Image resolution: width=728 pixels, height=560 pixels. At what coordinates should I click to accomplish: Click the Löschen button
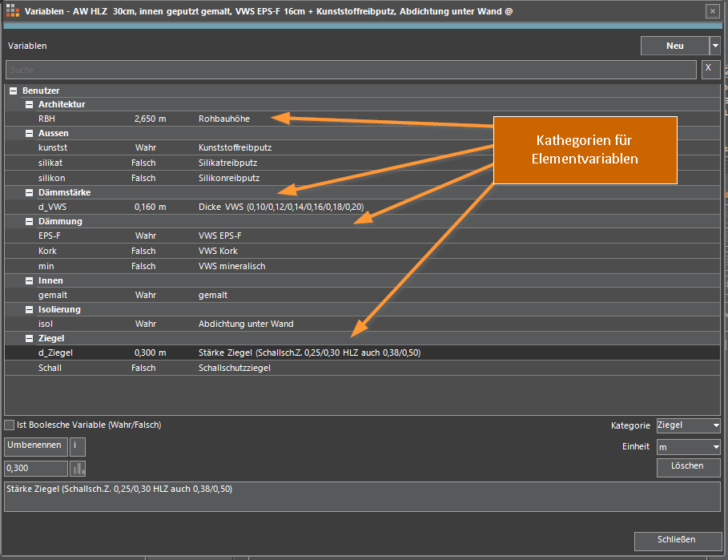pyautogui.click(x=688, y=467)
